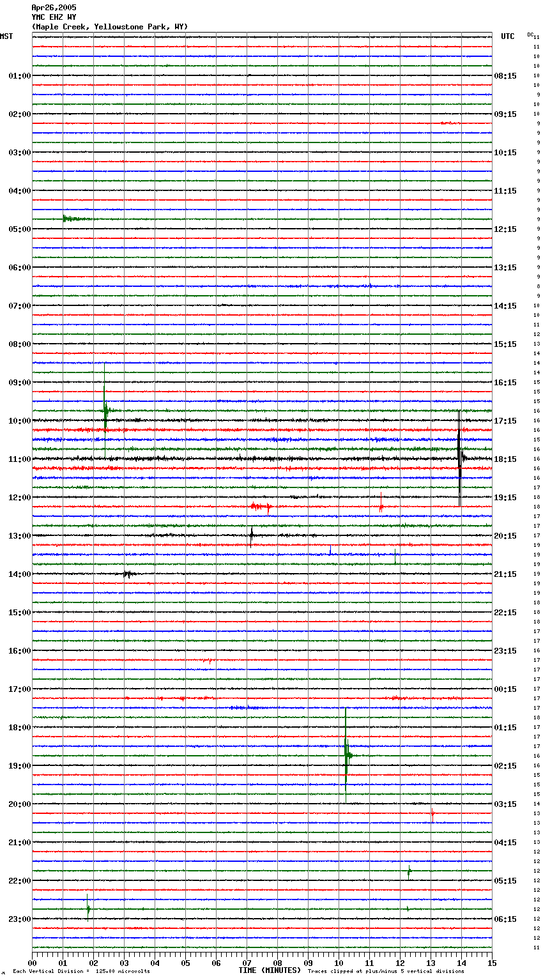This screenshot has height=980, width=543.
Task: Click the TIME (MINUTES) axis title
Action: click(x=270, y=970)
